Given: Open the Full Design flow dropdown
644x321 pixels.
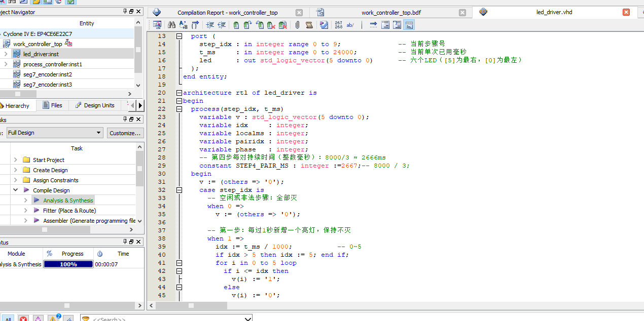Looking at the screenshot, I should [55, 133].
